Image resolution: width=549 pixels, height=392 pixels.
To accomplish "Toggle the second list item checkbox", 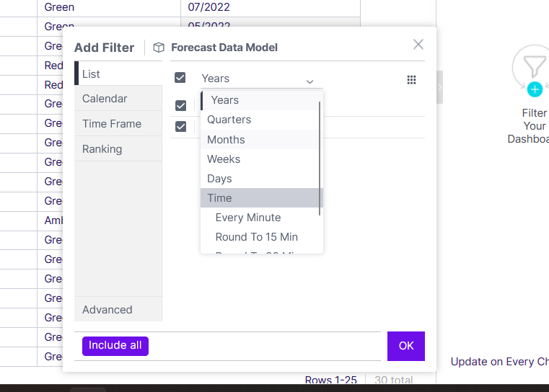I will pyautogui.click(x=180, y=105).
